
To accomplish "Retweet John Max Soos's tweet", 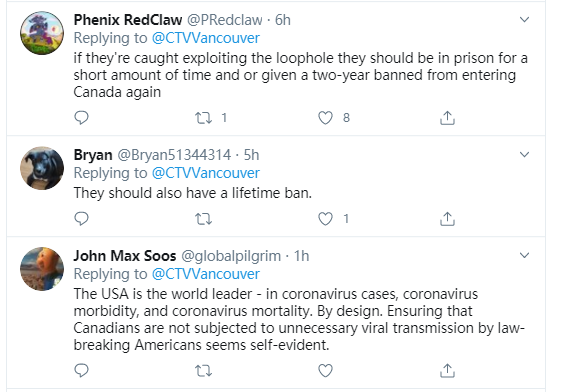I will pyautogui.click(x=203, y=371).
